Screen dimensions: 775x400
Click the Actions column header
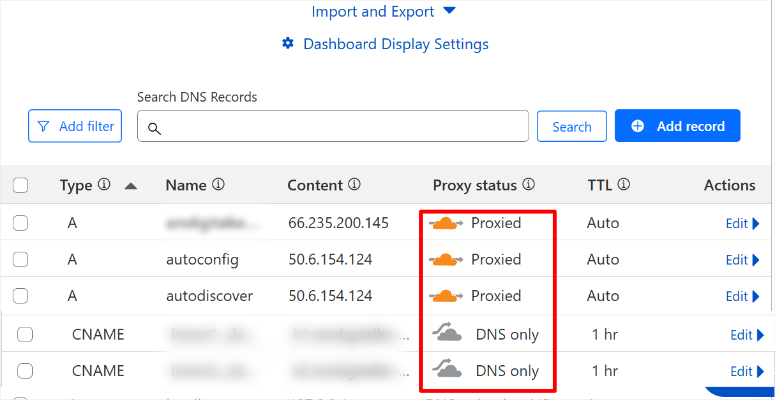(x=730, y=185)
